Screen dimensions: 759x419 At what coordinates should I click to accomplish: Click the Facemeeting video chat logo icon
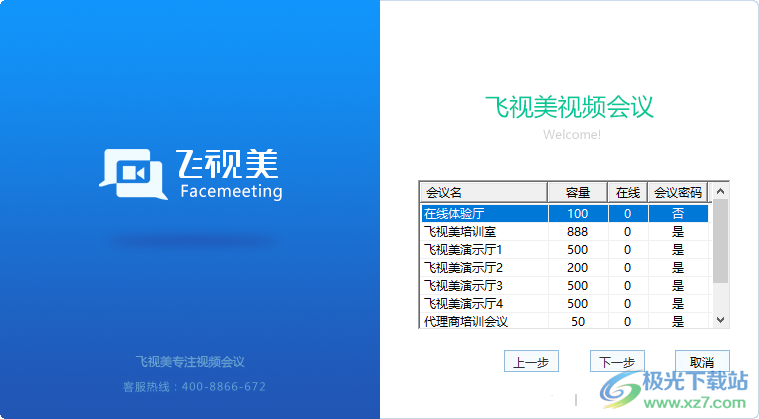[131, 171]
